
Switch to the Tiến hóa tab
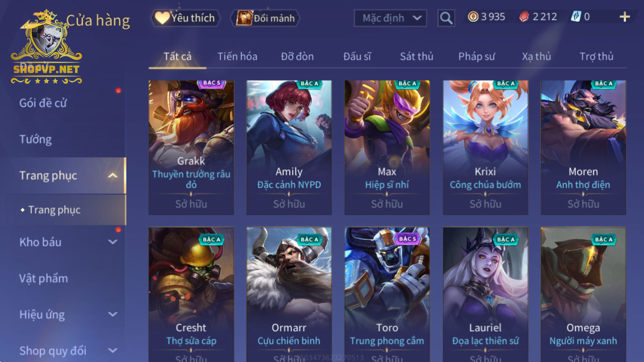(237, 56)
